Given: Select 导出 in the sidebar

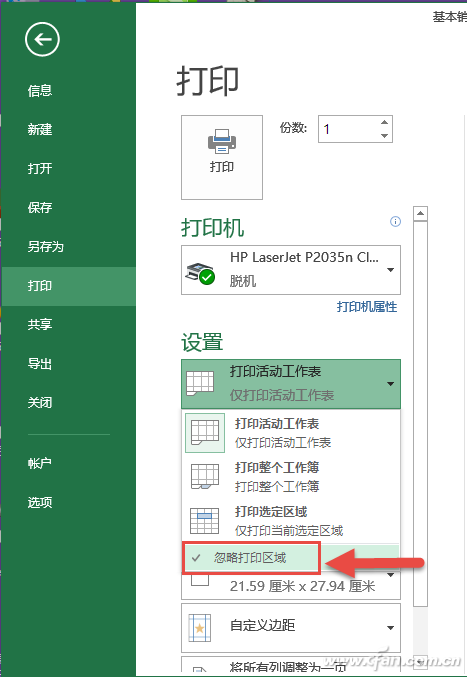Looking at the screenshot, I should tap(40, 364).
